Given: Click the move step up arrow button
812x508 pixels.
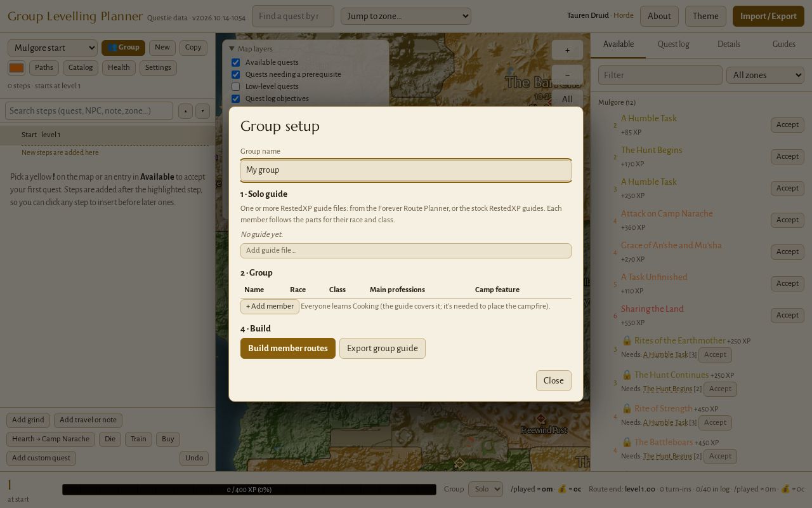Looking at the screenshot, I should coord(185,111).
